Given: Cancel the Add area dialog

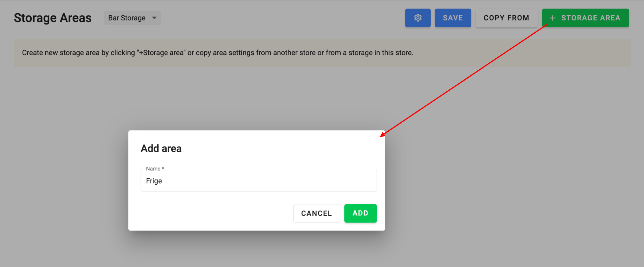Looking at the screenshot, I should pos(316,213).
